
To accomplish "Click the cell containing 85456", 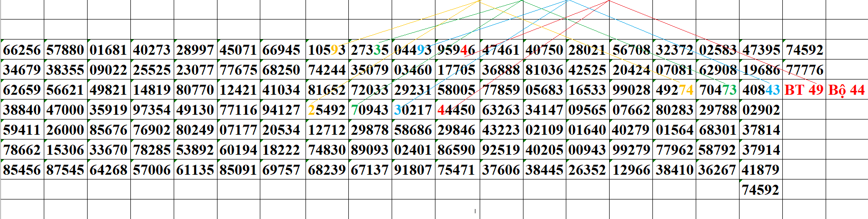I will pyautogui.click(x=22, y=170).
